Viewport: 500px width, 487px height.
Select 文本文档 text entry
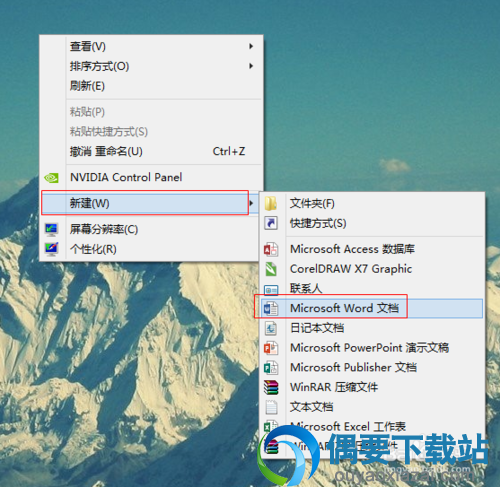pos(311,407)
